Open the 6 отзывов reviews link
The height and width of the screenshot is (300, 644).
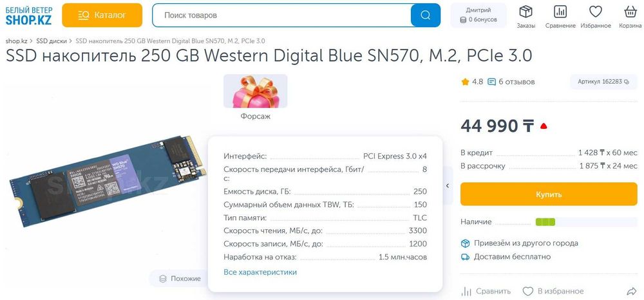pos(511,82)
